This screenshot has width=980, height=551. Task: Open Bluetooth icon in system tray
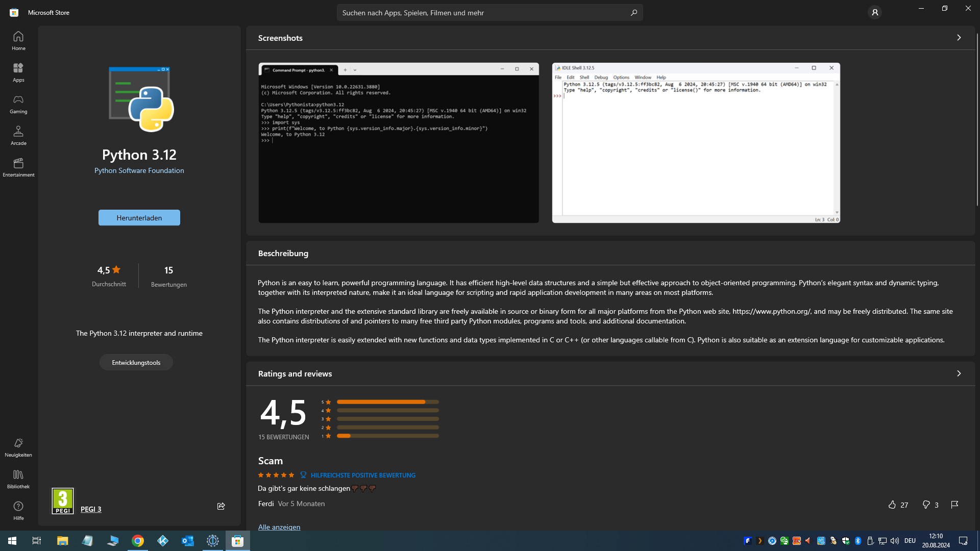[858, 541]
